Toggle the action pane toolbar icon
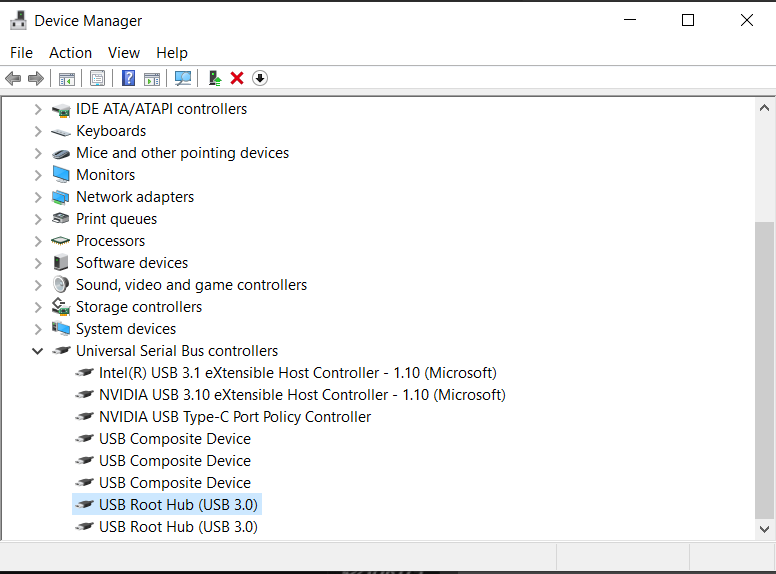Viewport: 776px width, 574px height. 152,79
